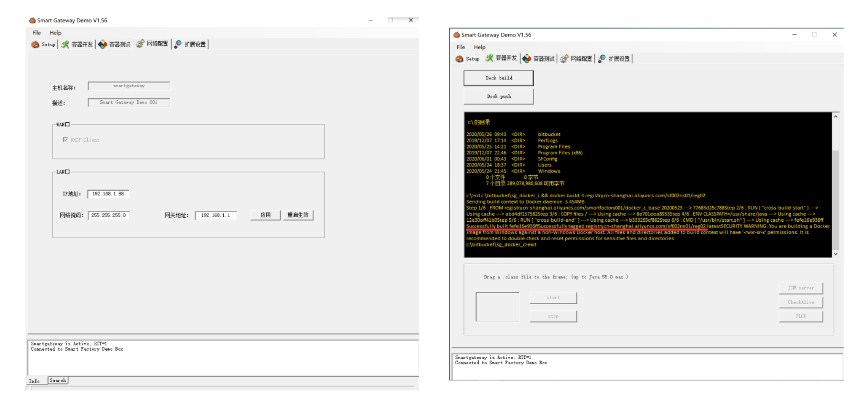Open Setup tab in left window

[x=43, y=44]
